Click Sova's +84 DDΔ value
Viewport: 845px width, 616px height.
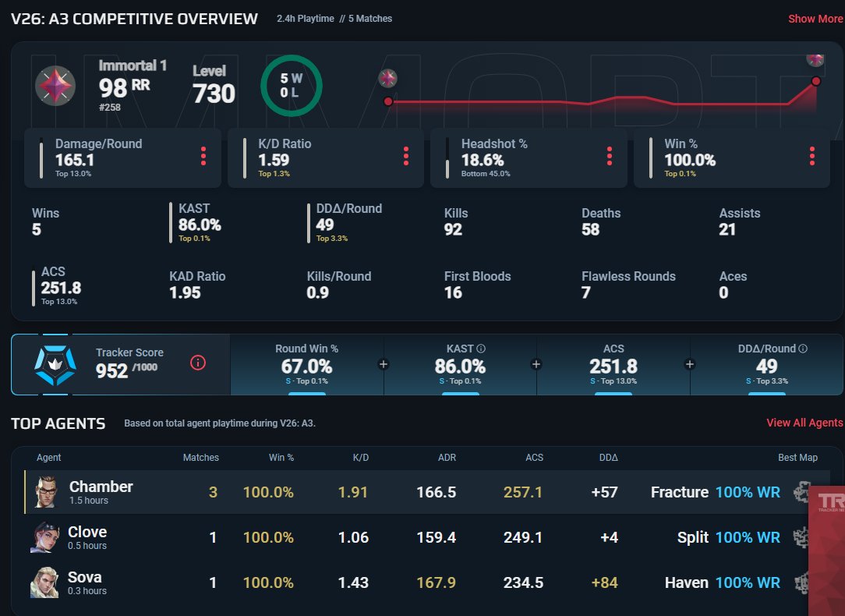pos(604,582)
